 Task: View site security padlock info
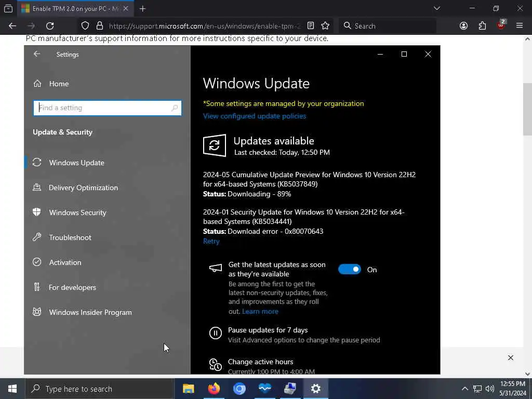(99, 26)
